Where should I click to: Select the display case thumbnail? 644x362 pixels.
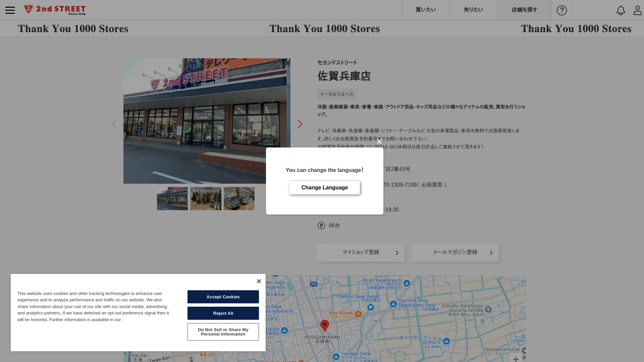pos(239,198)
